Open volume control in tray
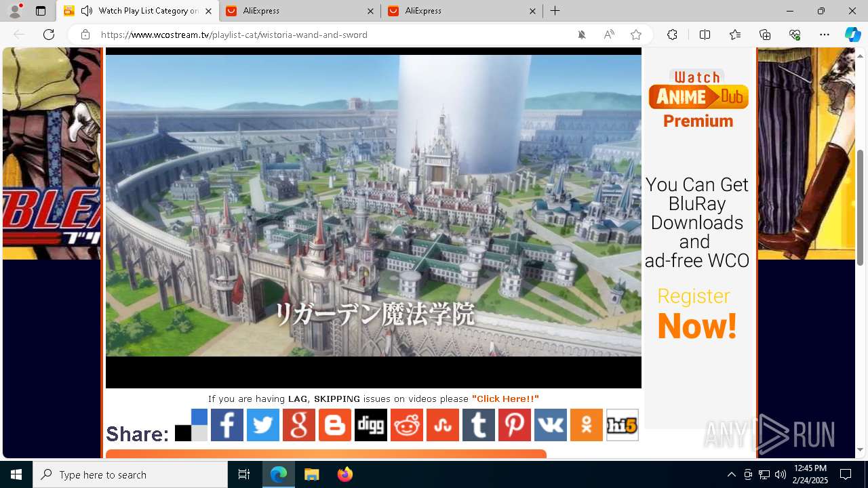This screenshot has width=868, height=488. [781, 474]
